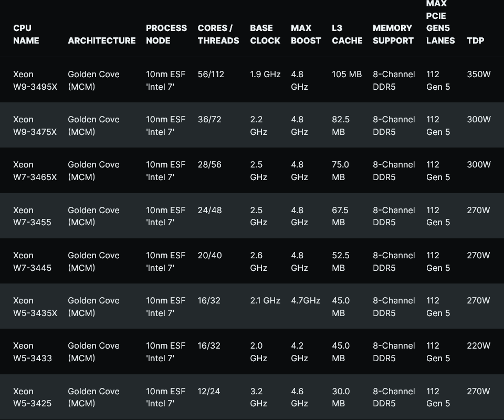The width and height of the screenshot is (504, 420).
Task: Click the Xeon W9-3475X CPU name
Action: [35, 125]
